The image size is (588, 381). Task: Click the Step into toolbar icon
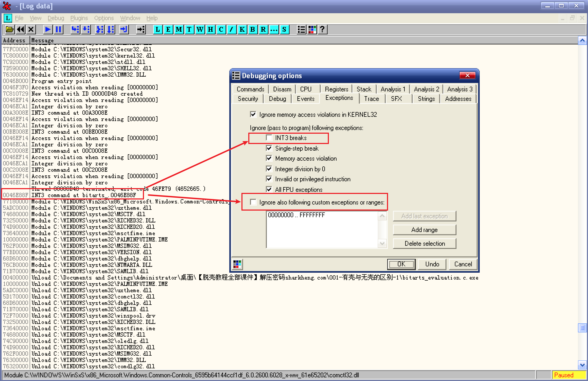tap(75, 29)
